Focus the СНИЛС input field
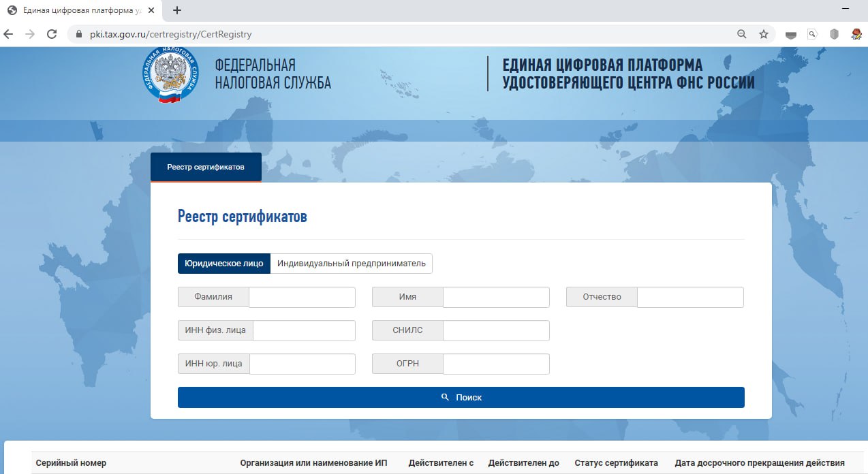Screen dimensions: 868x474 coord(496,330)
